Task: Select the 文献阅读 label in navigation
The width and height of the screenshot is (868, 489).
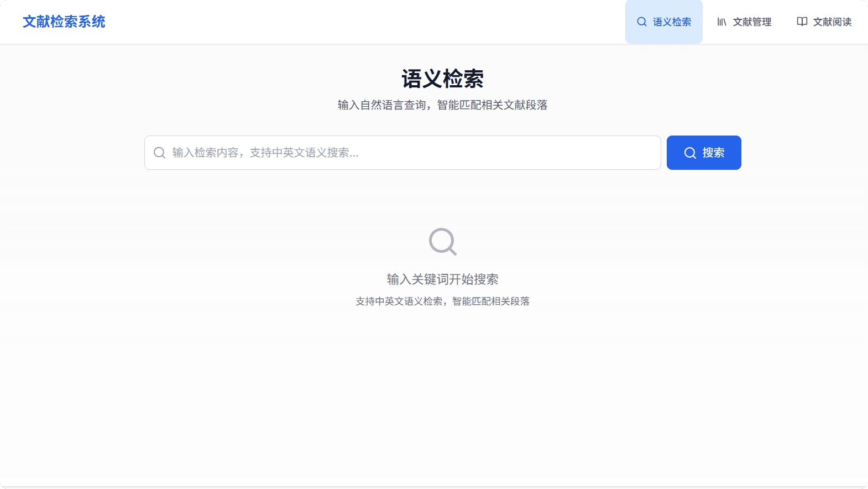Action: [x=832, y=22]
